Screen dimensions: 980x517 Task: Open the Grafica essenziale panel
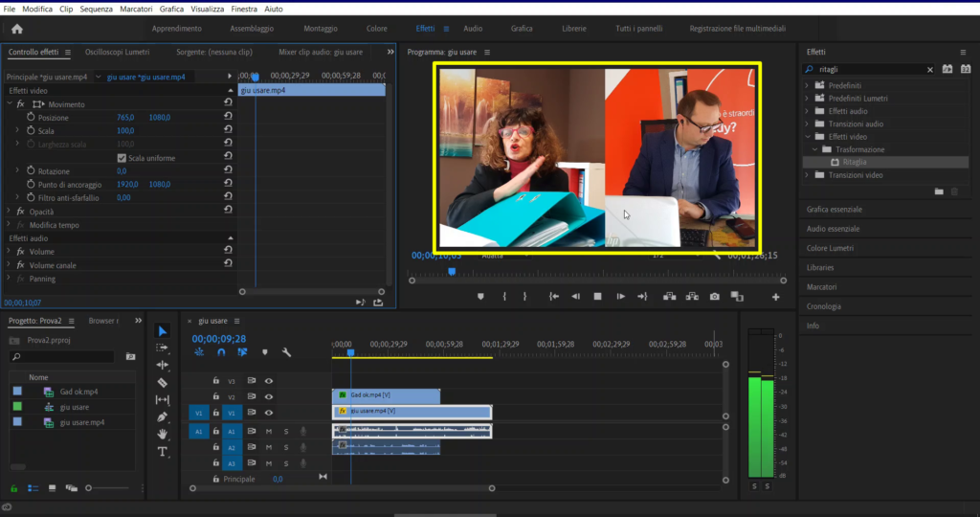(834, 210)
